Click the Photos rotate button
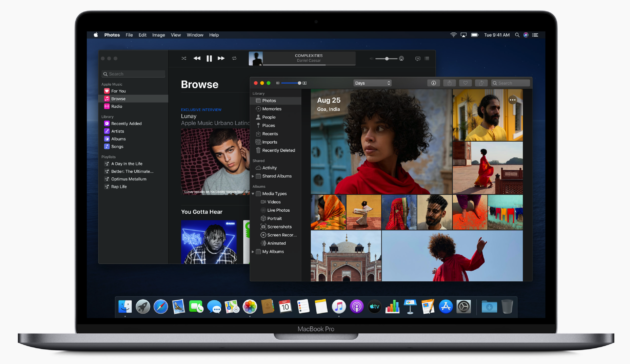Image resolution: width=630 pixels, height=364 pixels. [x=481, y=83]
